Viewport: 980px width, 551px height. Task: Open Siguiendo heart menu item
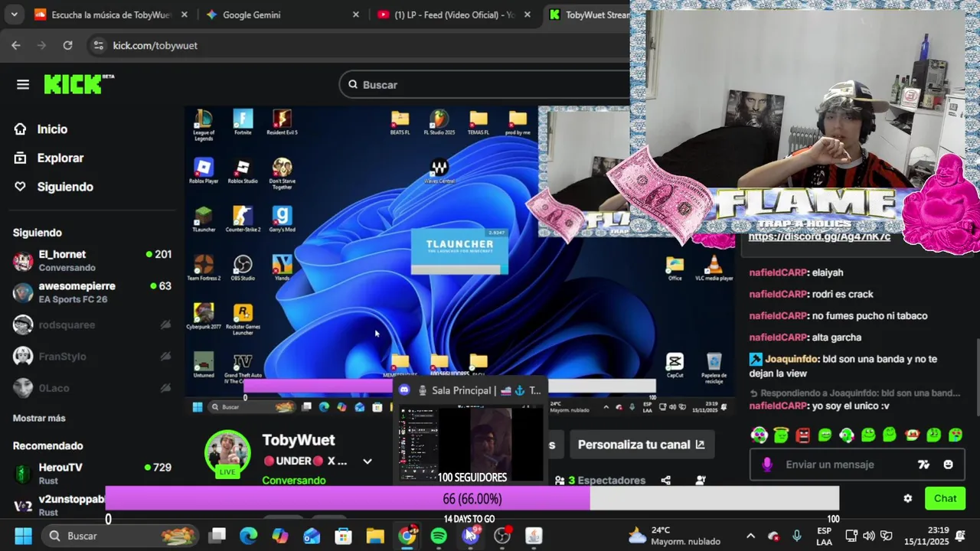64,187
